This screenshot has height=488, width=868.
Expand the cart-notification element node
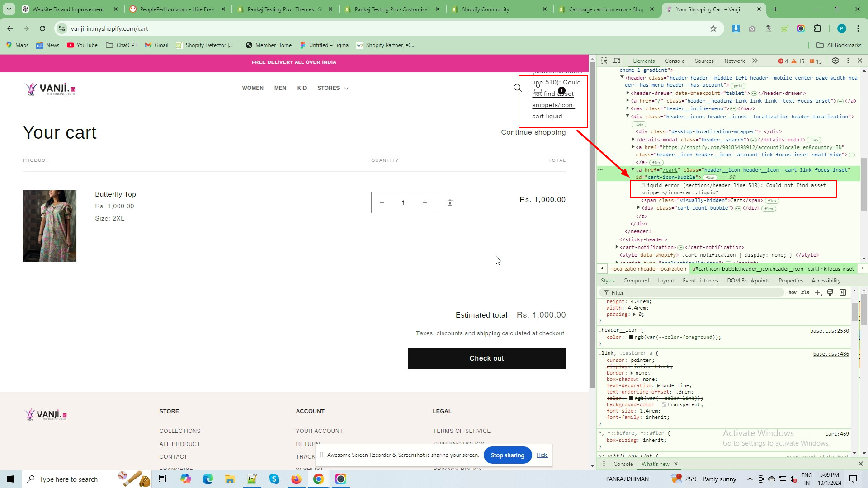click(617, 247)
